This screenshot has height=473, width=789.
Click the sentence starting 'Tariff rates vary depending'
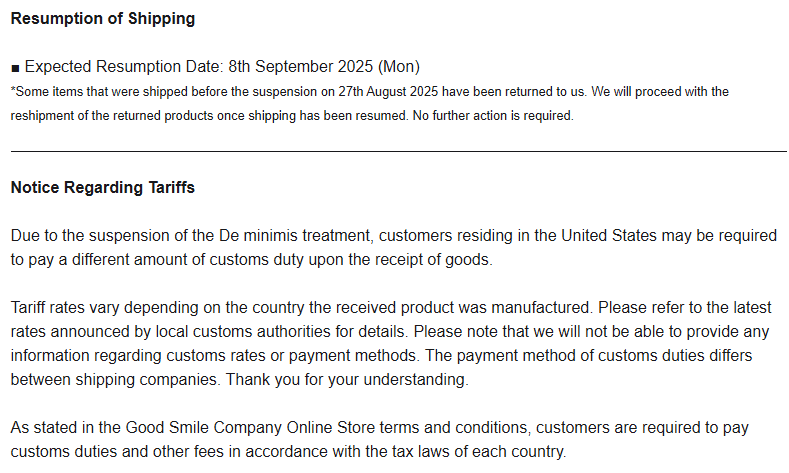[x=302, y=307]
